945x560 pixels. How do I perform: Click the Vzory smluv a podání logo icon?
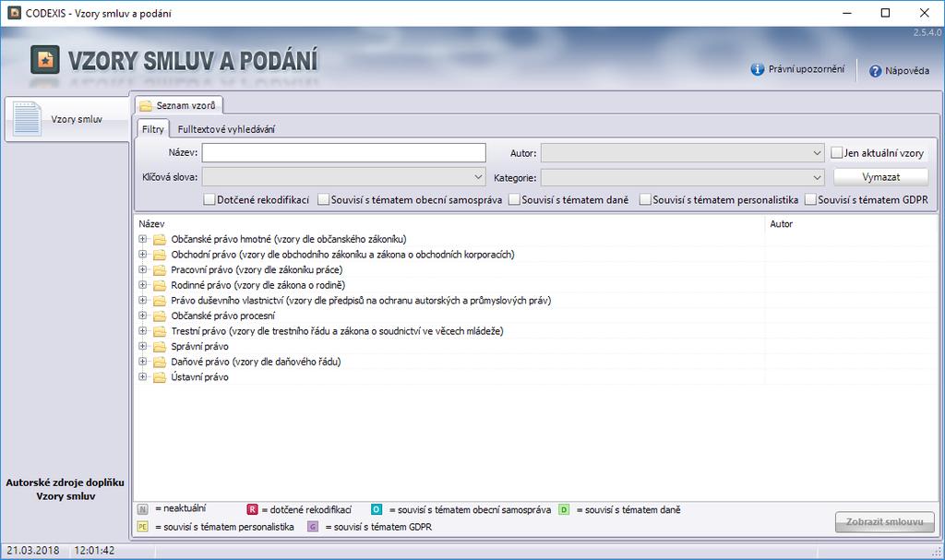click(x=45, y=60)
